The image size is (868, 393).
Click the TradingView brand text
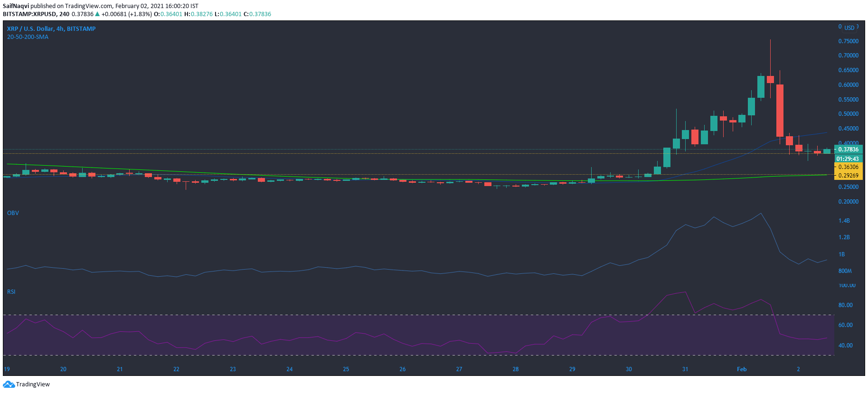(x=33, y=384)
